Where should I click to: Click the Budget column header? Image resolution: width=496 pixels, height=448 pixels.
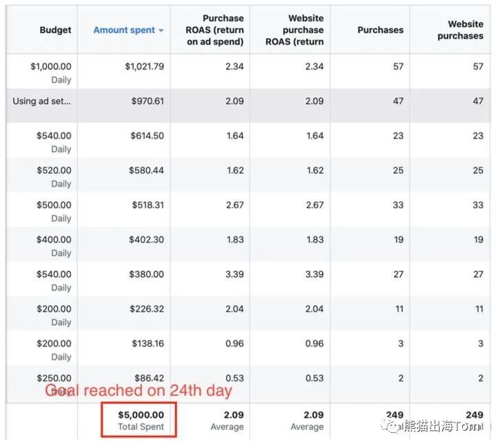[x=55, y=30]
